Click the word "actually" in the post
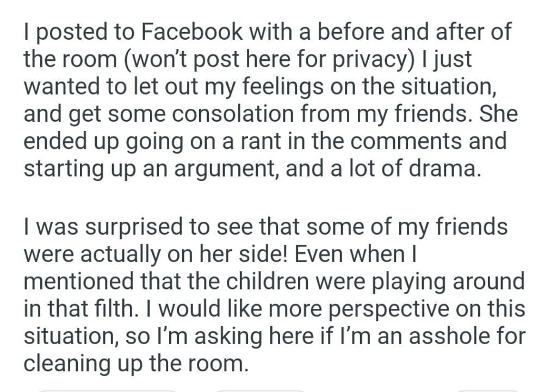Screen dimensions: 557x392 click(x=127, y=254)
